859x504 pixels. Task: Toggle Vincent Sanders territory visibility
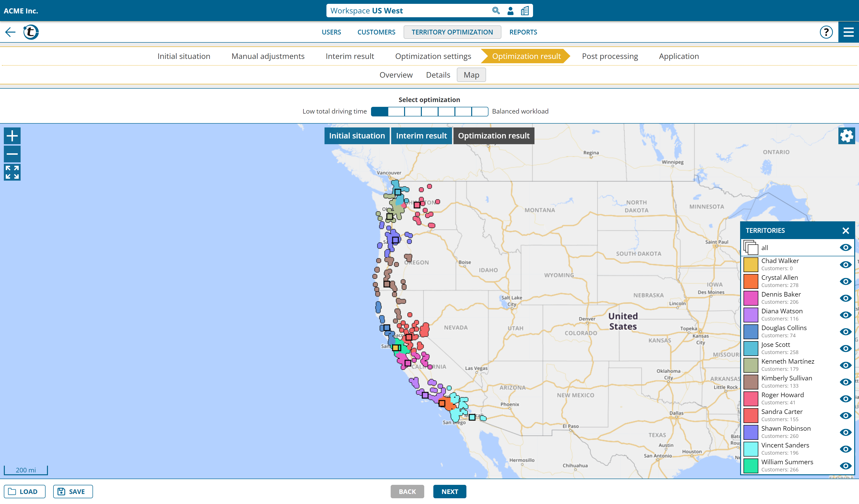pos(845,449)
